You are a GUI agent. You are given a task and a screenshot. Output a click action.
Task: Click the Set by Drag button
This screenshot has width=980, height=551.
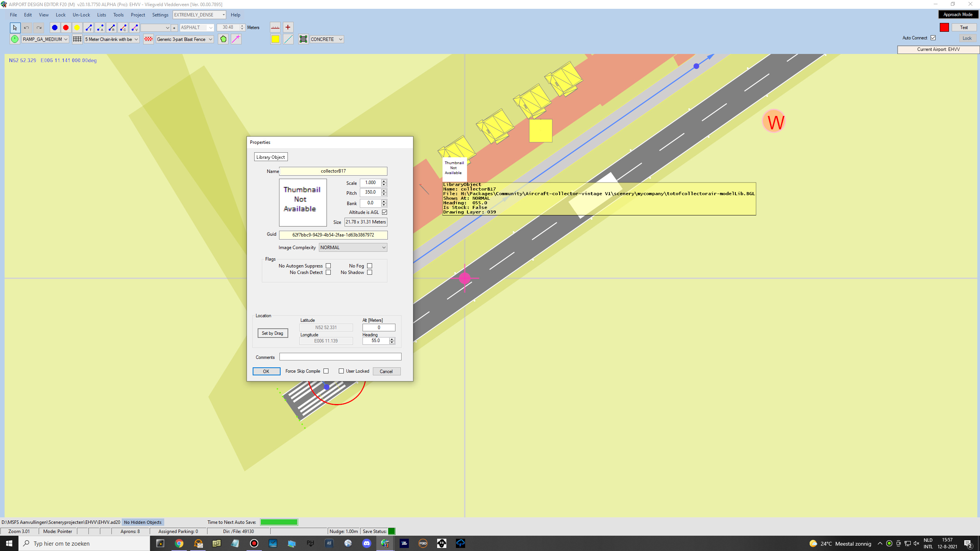(x=273, y=333)
